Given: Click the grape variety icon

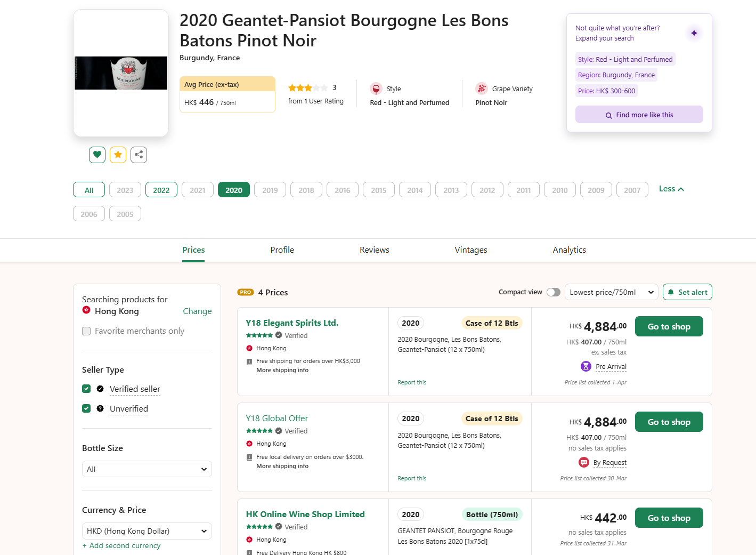Looking at the screenshot, I should [482, 89].
